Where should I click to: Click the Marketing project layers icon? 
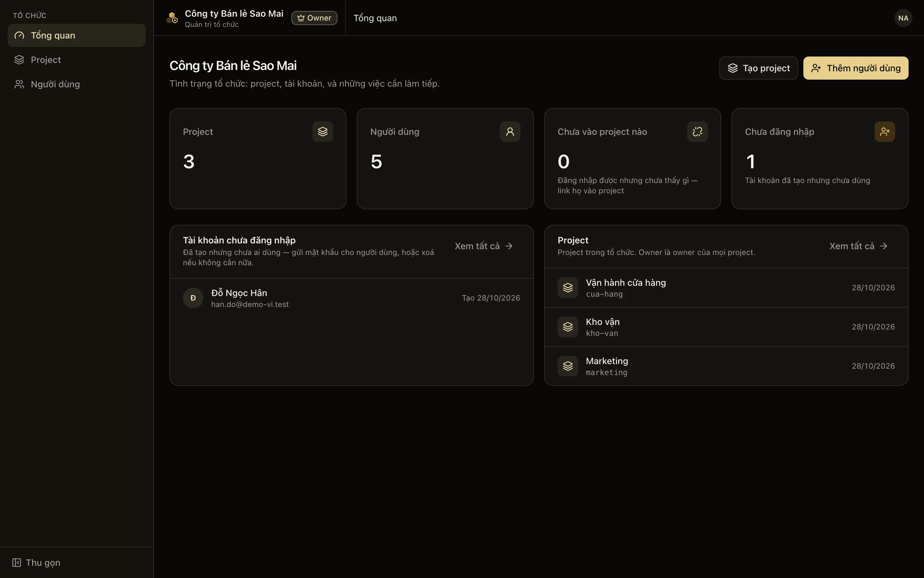(x=568, y=366)
